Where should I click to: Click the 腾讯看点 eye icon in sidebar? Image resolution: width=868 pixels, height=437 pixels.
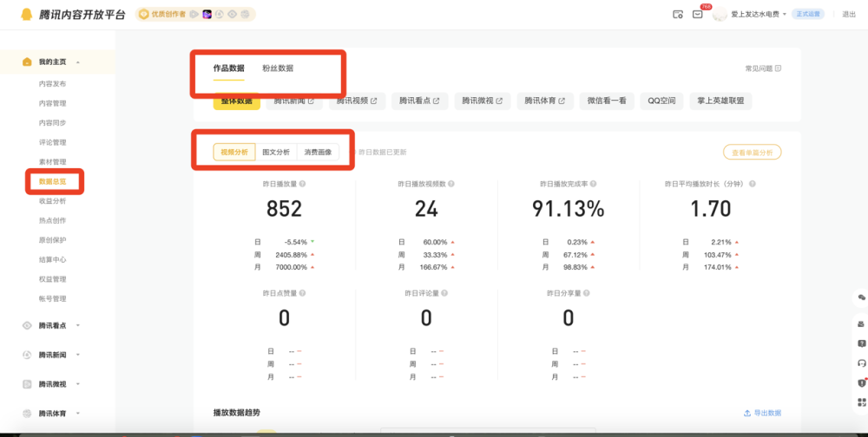[x=27, y=325]
